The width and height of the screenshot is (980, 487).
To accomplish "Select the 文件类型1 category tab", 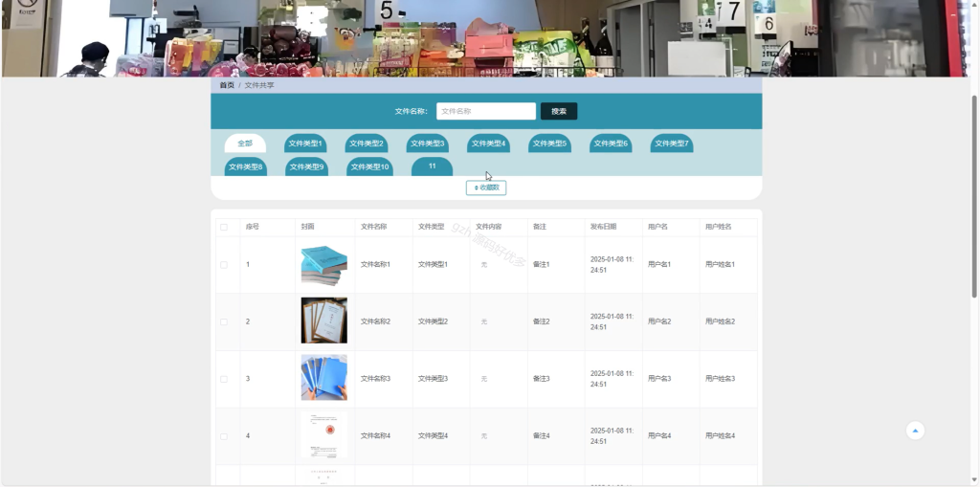I will (305, 144).
